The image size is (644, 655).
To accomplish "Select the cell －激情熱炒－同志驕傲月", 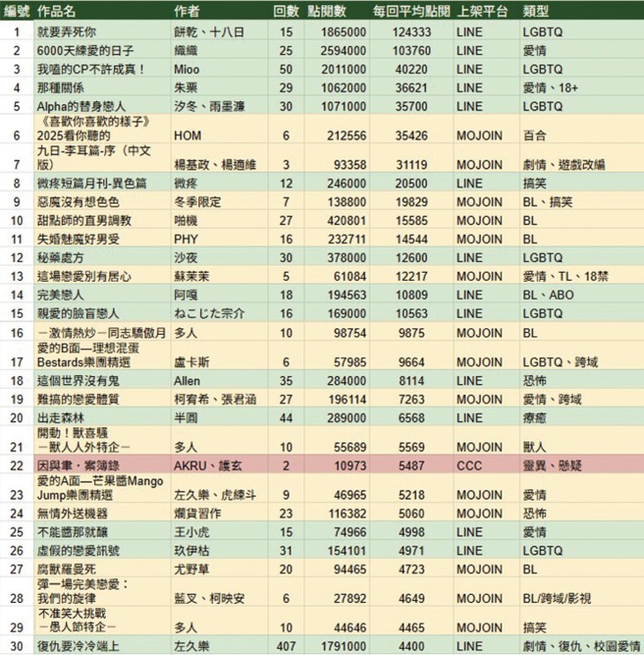I will [x=102, y=334].
